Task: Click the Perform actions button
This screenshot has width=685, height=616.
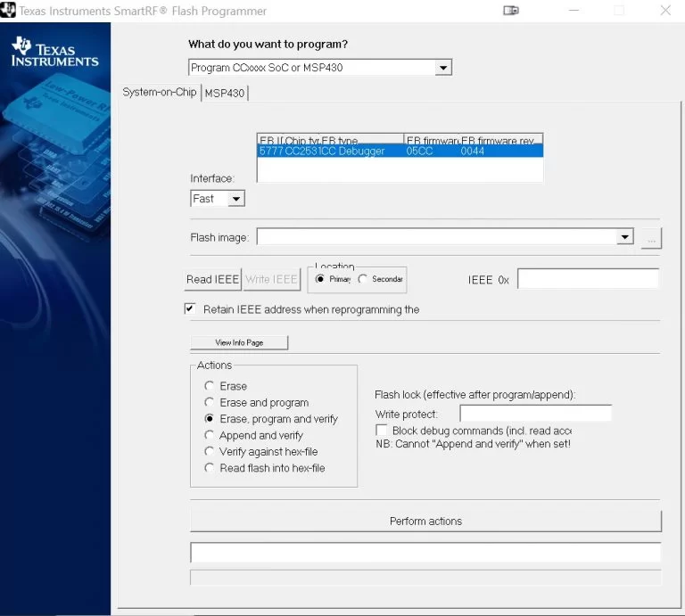Action: pos(425,521)
